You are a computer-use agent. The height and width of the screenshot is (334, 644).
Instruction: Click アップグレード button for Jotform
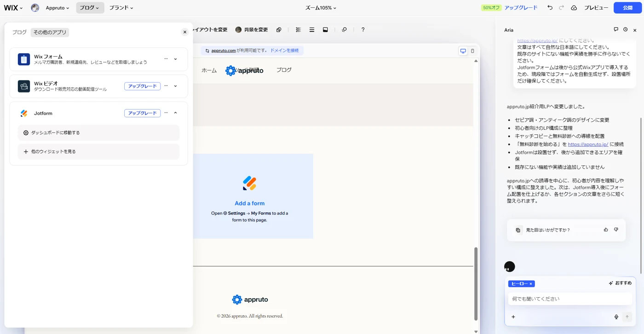point(142,113)
